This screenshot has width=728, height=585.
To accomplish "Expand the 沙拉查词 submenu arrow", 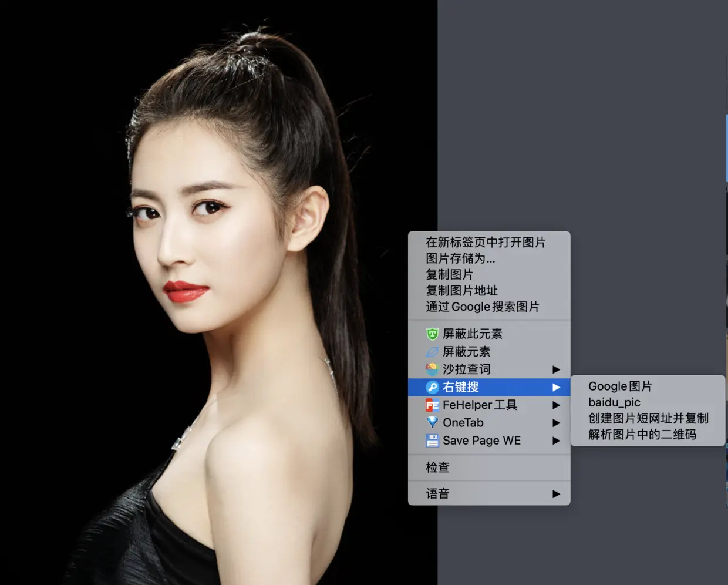I will [x=556, y=369].
